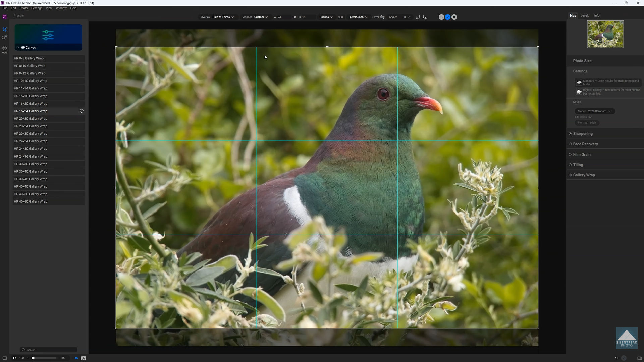Toggle the soft proof eye icon in status bar
644x362 pixels.
76,358
